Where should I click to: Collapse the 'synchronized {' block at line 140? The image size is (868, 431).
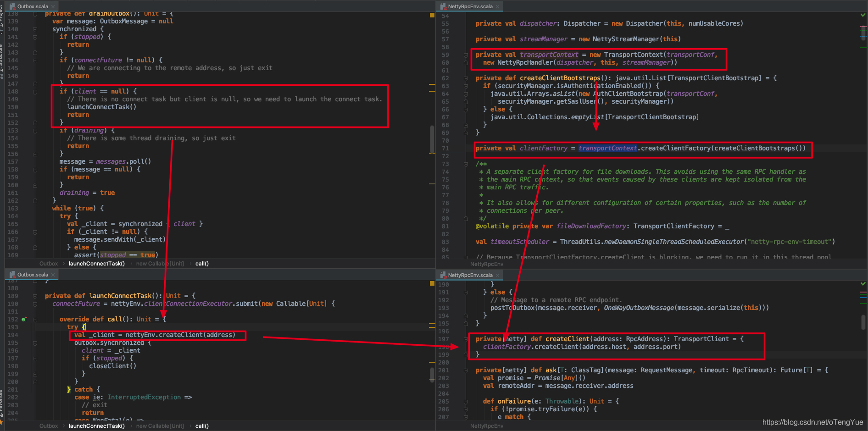[35, 29]
